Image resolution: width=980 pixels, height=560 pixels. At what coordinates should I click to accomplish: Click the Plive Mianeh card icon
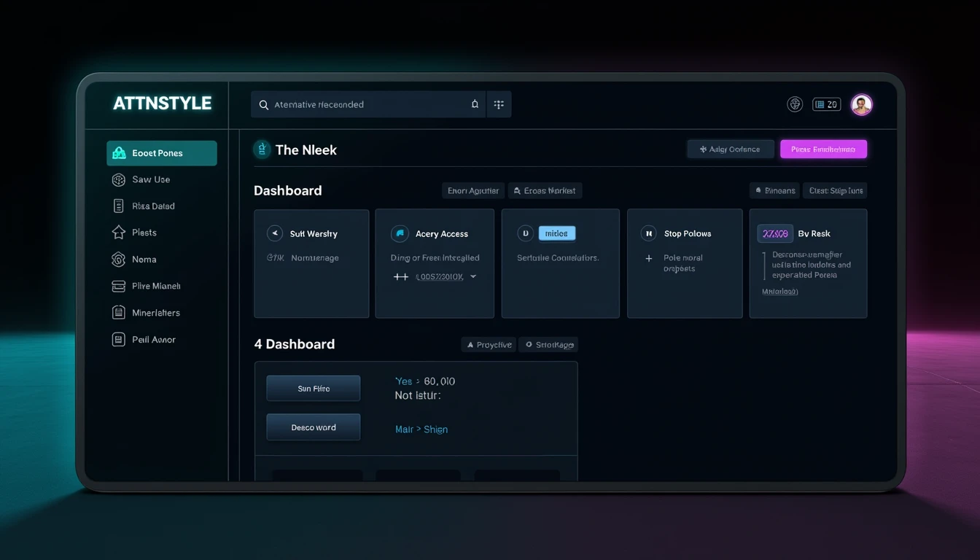[118, 286]
